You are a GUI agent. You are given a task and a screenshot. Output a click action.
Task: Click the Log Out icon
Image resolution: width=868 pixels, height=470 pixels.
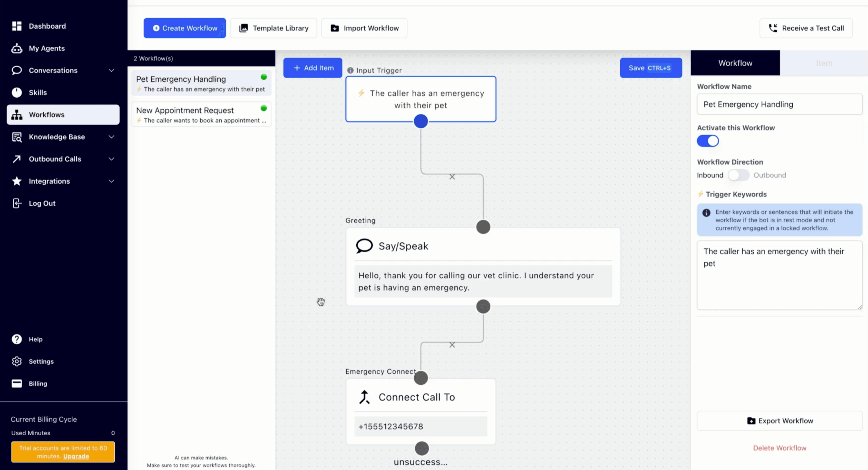coord(17,203)
